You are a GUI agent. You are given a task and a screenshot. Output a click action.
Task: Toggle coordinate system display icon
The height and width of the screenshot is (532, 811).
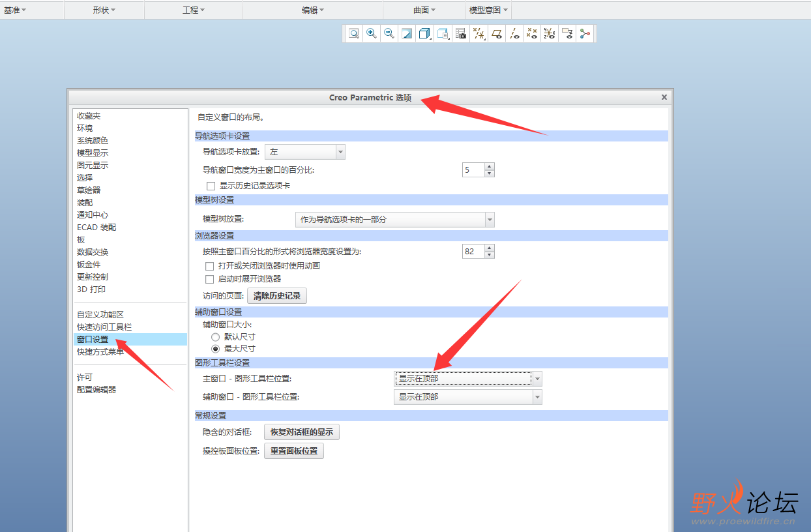pos(550,34)
